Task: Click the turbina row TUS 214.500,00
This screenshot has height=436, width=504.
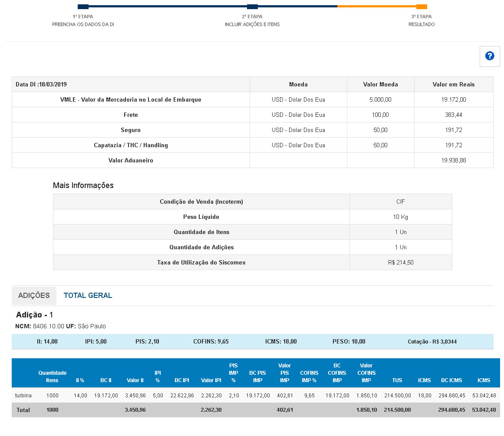Action: click(398, 396)
